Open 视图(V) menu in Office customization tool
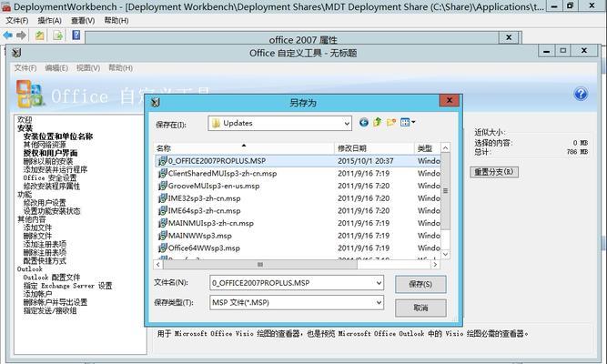Image resolution: width=607 pixels, height=364 pixels. click(88, 68)
